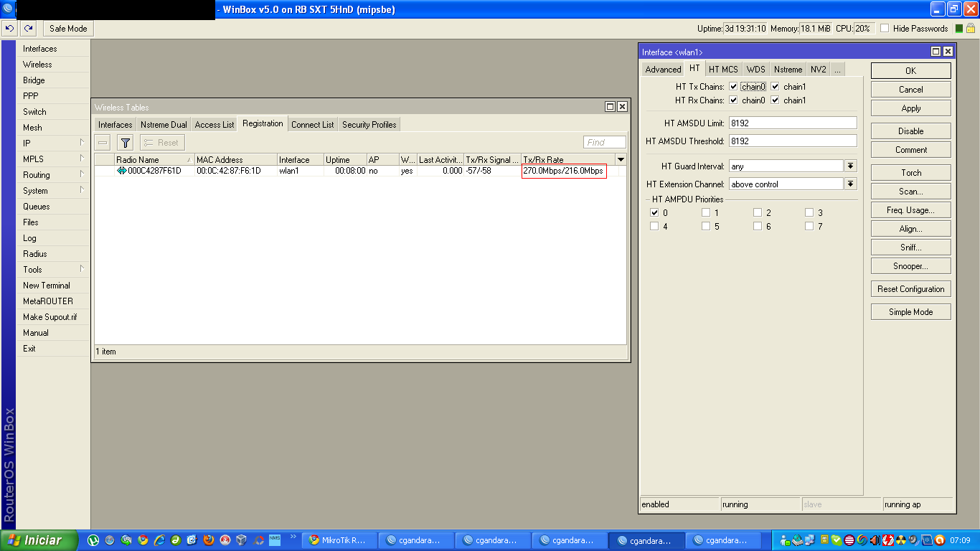Click the messenger buddy tray icon
The image size is (980, 551).
785,540
